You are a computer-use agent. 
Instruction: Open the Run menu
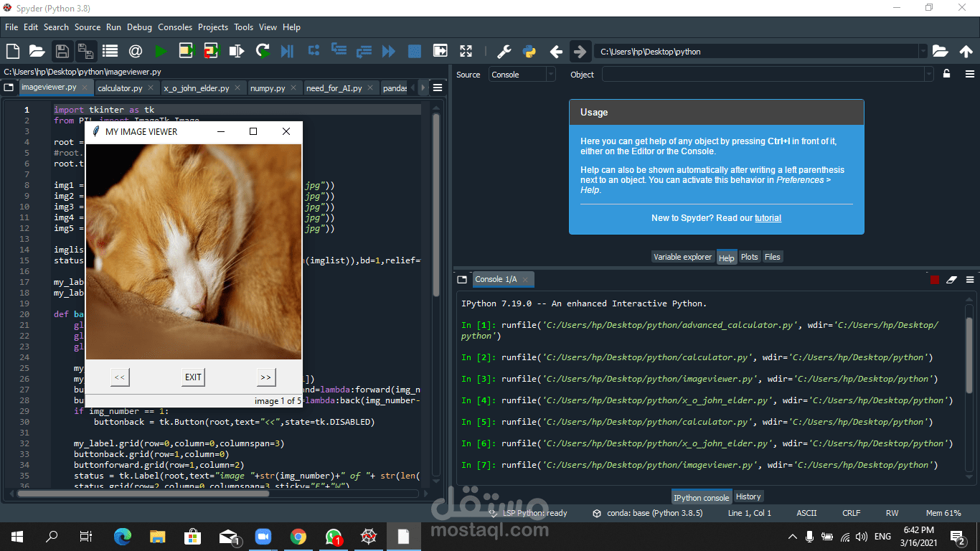[113, 27]
